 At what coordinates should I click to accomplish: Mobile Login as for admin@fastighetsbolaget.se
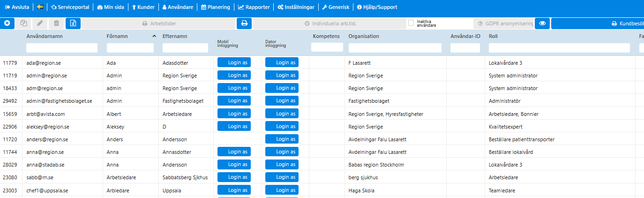234,100
